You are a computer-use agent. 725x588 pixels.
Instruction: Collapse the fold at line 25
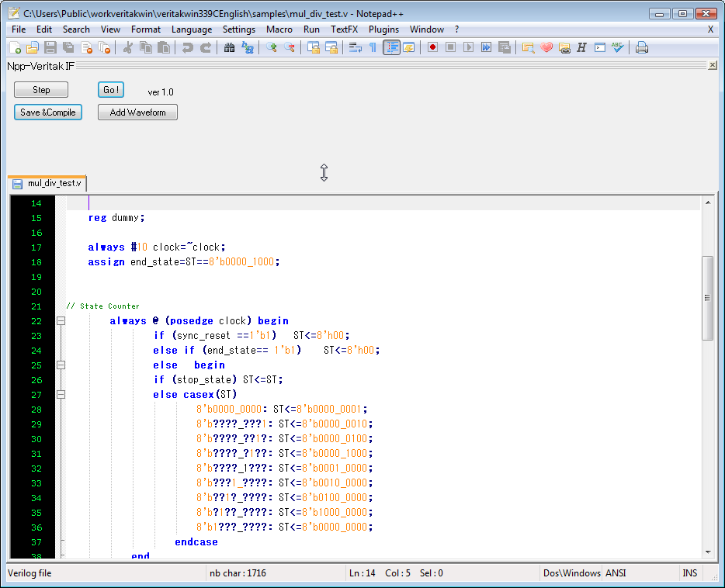61,365
